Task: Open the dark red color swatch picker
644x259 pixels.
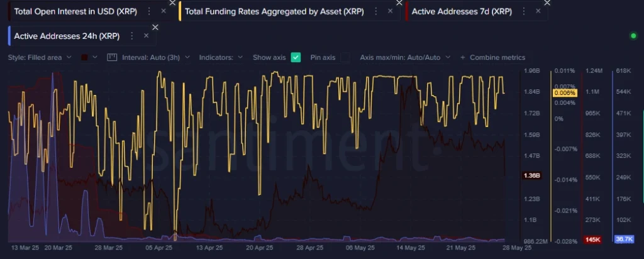Action: 88,57
